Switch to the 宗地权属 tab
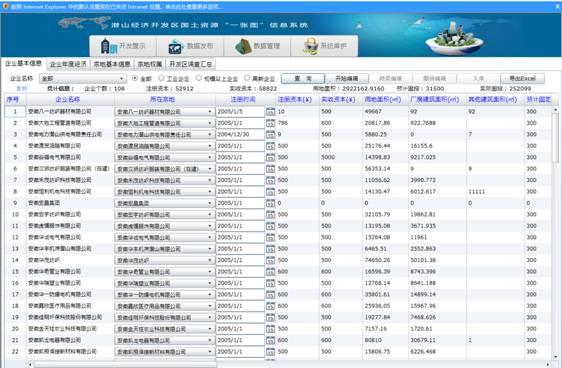The height and width of the screenshot is (368, 562). 150,64
